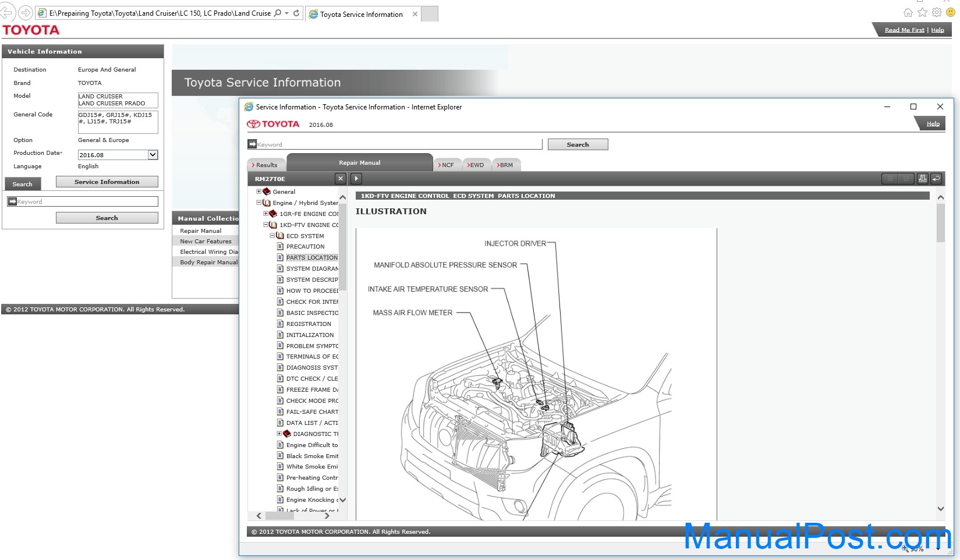The image size is (960, 560).
Task: Expand the 1GR-FE ENGINE node
Action: (265, 214)
